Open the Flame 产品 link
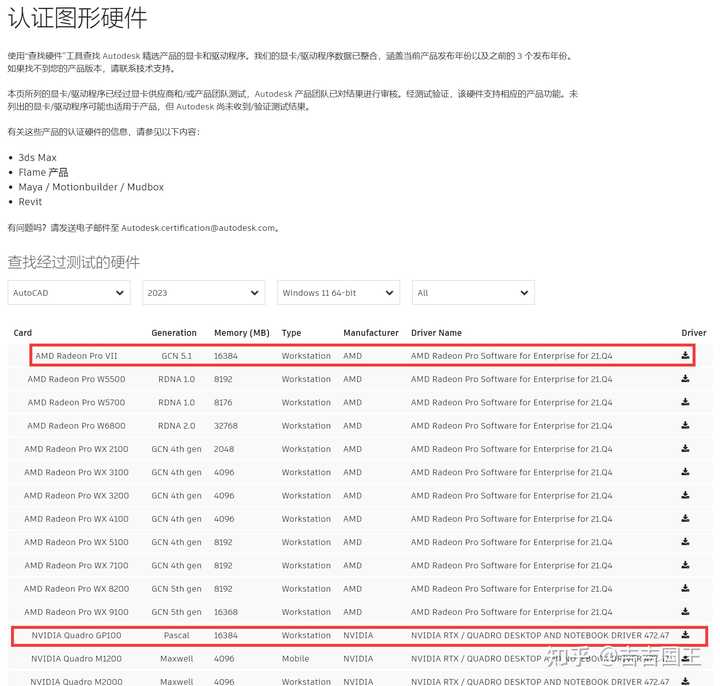The width and height of the screenshot is (720, 686). pyautogui.click(x=43, y=172)
